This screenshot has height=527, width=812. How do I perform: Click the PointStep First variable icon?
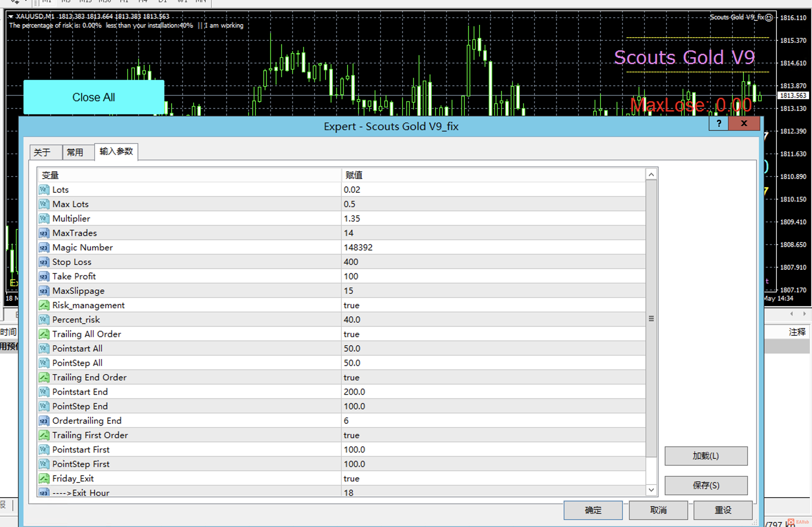44,464
